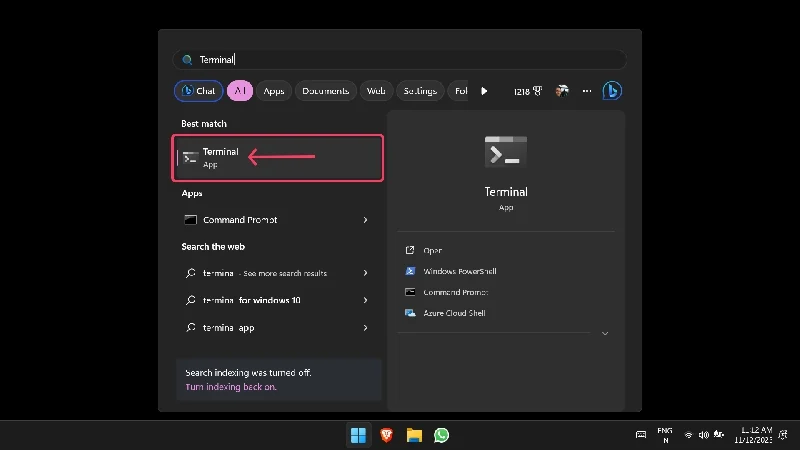Launch Azure Cloud Shell profile
The height and width of the screenshot is (450, 800).
(454, 313)
